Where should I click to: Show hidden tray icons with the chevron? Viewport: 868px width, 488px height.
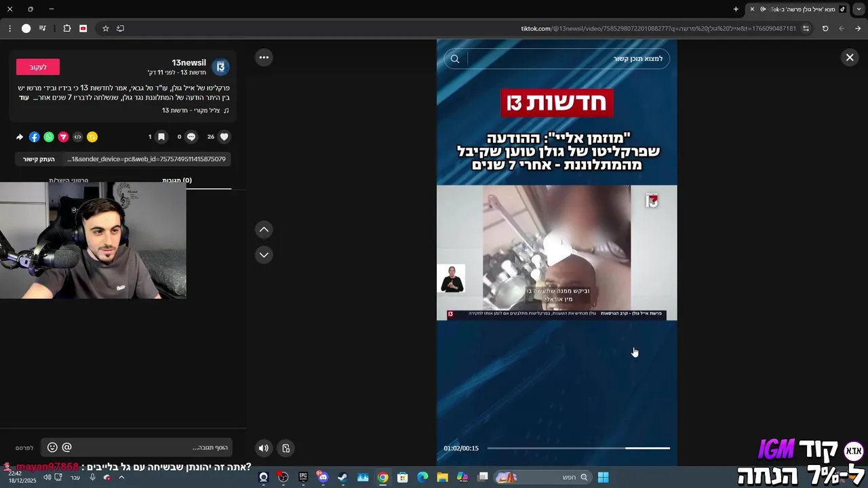coord(121,477)
